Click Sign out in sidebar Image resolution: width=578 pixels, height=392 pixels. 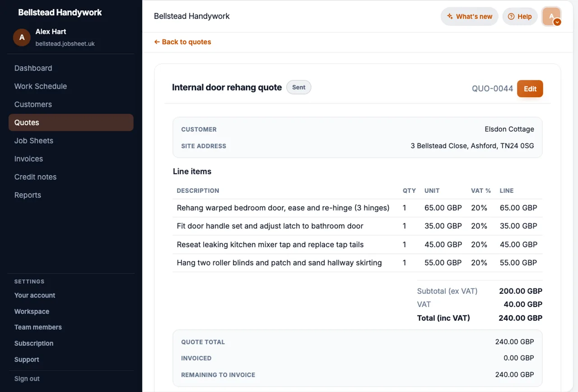click(x=27, y=379)
